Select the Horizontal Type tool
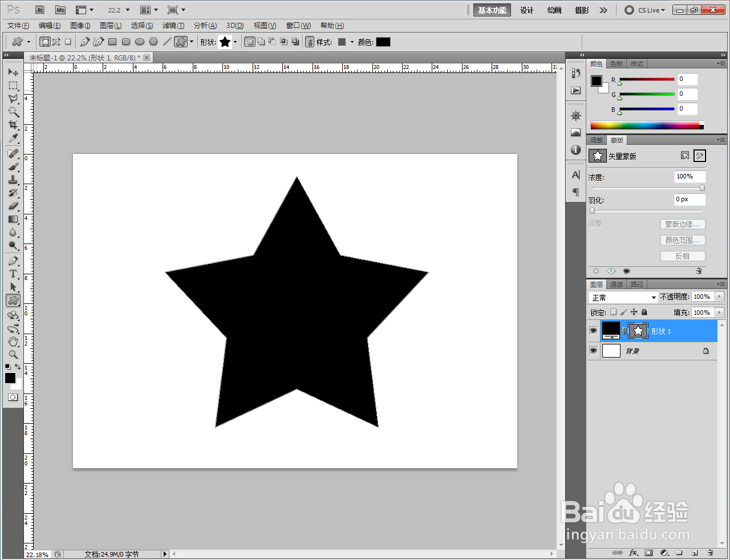 tap(13, 274)
